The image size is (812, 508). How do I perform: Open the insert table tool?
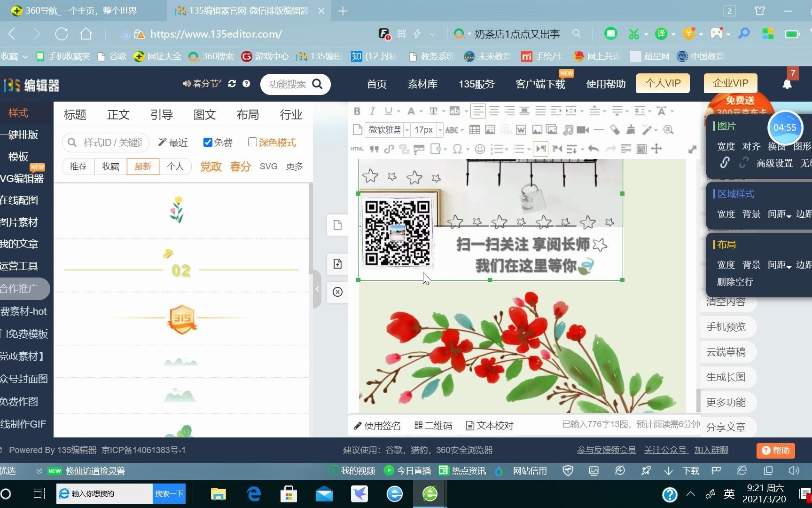474,130
